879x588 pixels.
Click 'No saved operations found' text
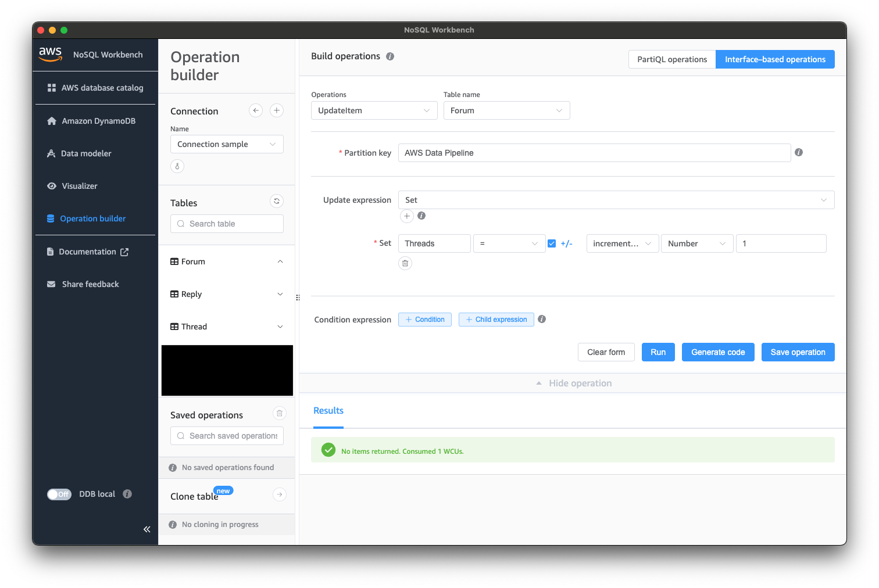(x=228, y=468)
